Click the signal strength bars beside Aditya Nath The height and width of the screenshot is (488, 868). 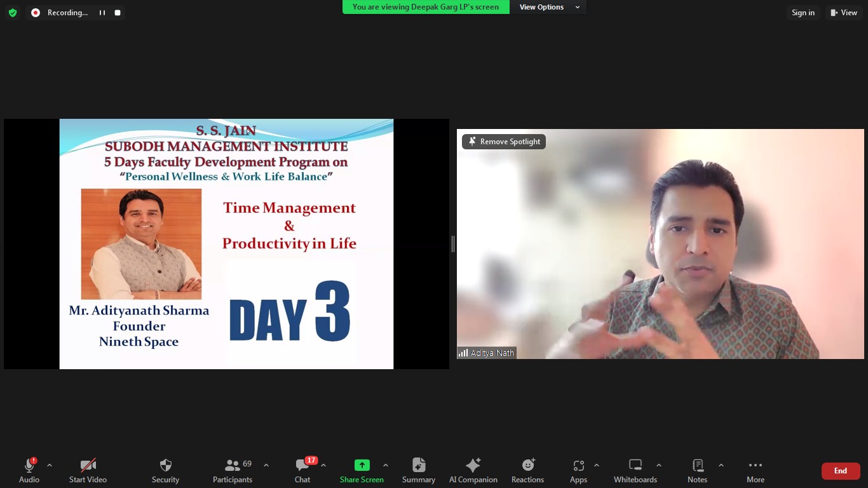(463, 353)
